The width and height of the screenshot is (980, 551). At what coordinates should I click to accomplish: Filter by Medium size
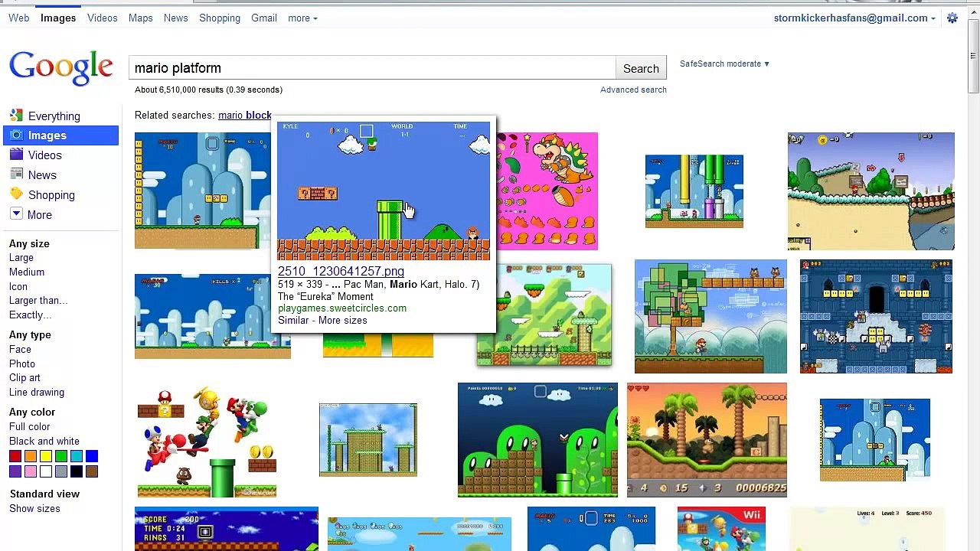(27, 272)
